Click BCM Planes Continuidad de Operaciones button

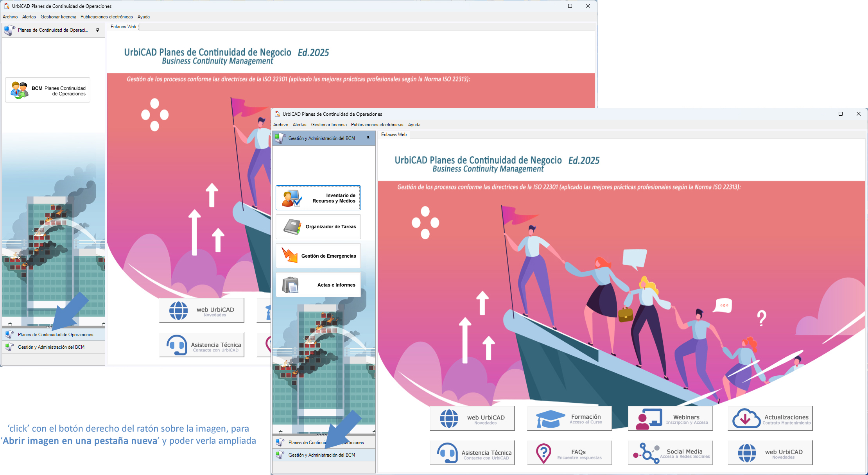point(48,90)
